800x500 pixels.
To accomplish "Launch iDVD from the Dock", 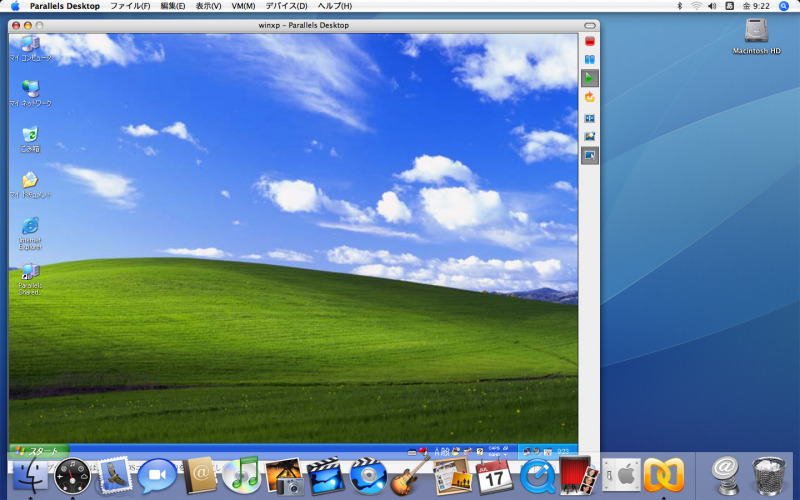I will 368,476.
